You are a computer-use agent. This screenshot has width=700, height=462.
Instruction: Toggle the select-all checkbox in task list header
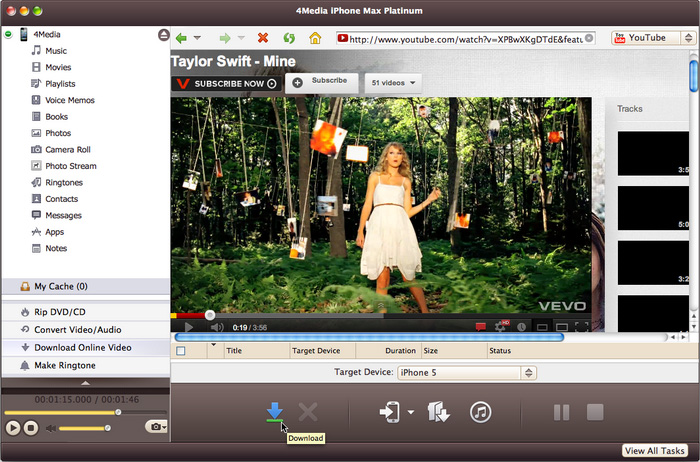181,351
